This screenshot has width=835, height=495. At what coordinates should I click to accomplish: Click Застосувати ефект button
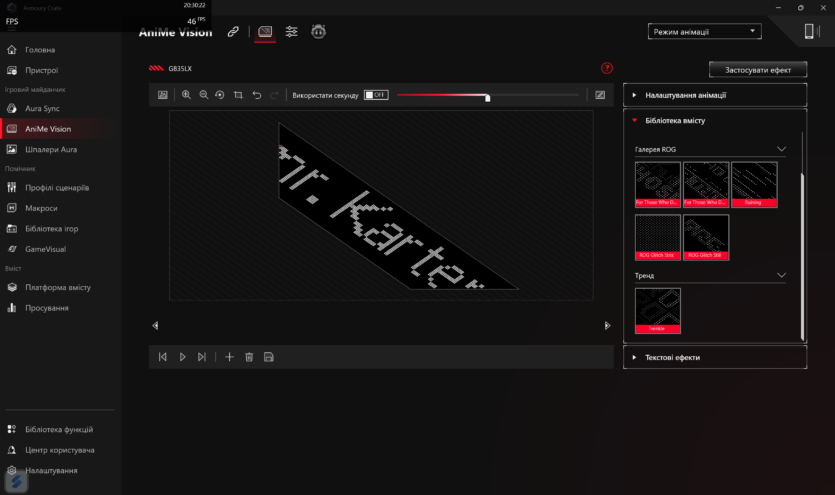click(x=758, y=70)
